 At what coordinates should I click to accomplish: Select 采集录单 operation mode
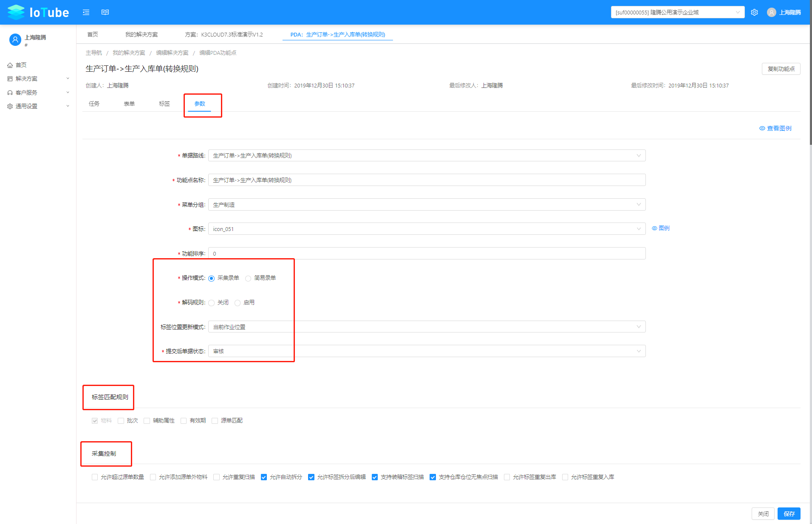[211, 279]
